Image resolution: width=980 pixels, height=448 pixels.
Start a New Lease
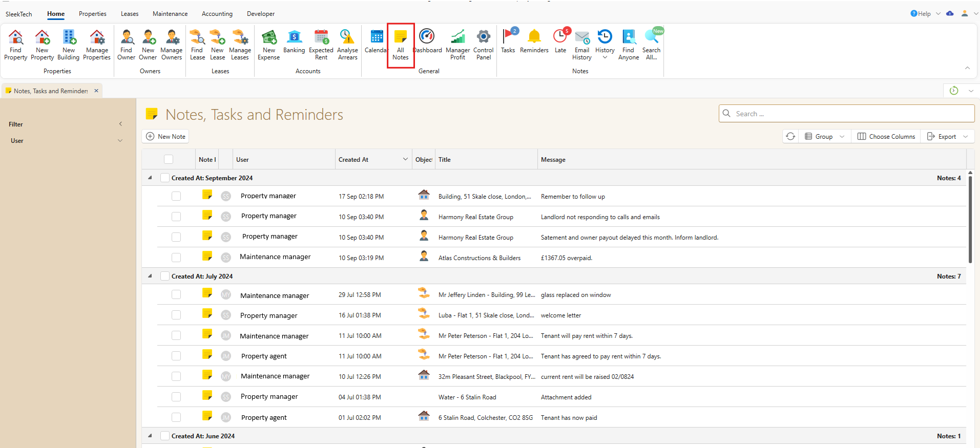(218, 45)
